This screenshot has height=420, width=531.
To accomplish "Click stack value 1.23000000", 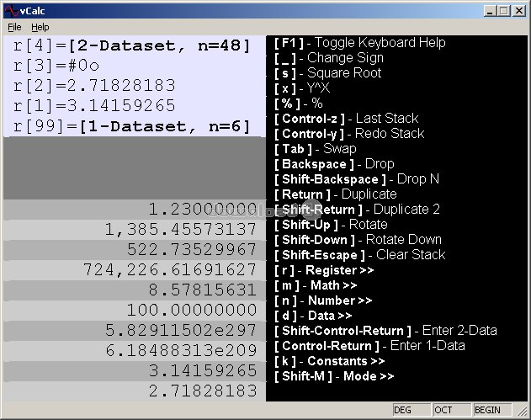I will (135, 210).
